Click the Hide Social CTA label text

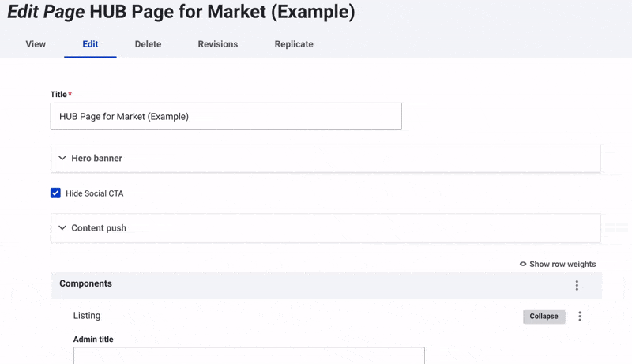pyautogui.click(x=94, y=193)
